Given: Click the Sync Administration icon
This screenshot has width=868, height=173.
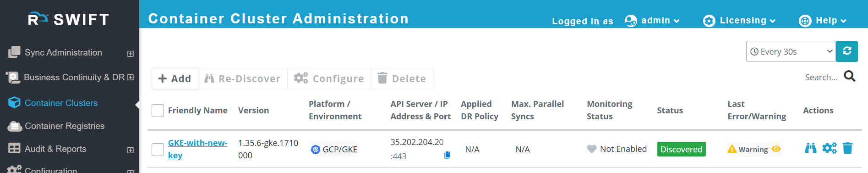Looking at the screenshot, I should (x=14, y=52).
